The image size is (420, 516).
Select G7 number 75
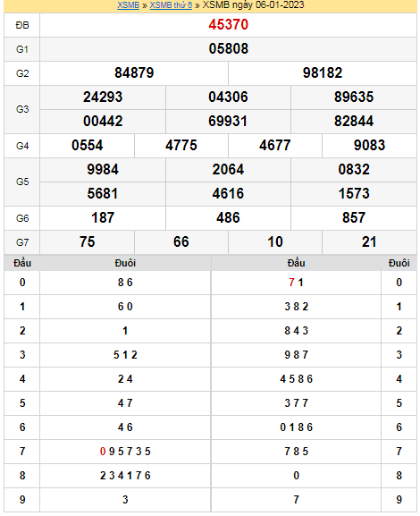88,241
